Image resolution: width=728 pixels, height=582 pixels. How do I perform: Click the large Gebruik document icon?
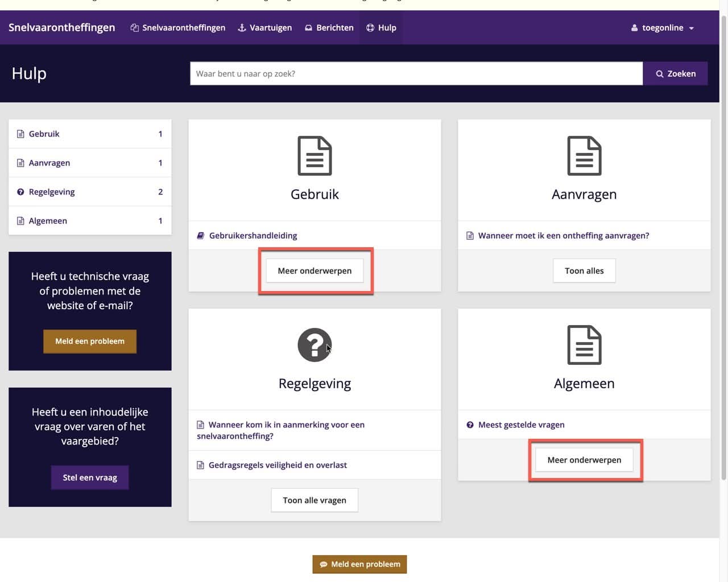[x=315, y=156]
